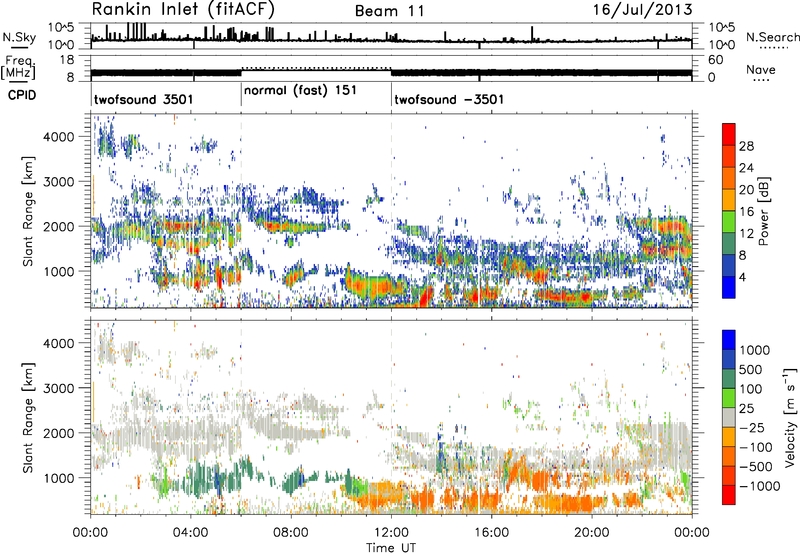The image size is (800, 554).
Task: Click the 'twofsound 3501' CPID label
Action: click(143, 99)
